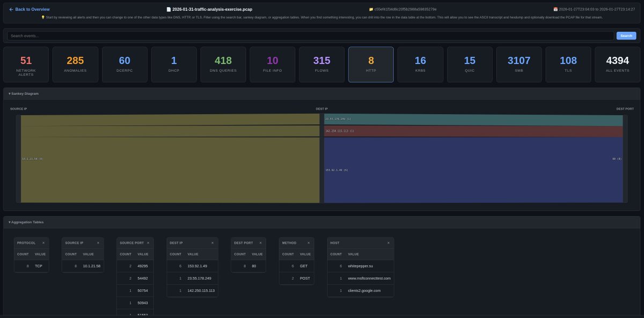Close the Method aggregation table
644x318 pixels.
309,243
